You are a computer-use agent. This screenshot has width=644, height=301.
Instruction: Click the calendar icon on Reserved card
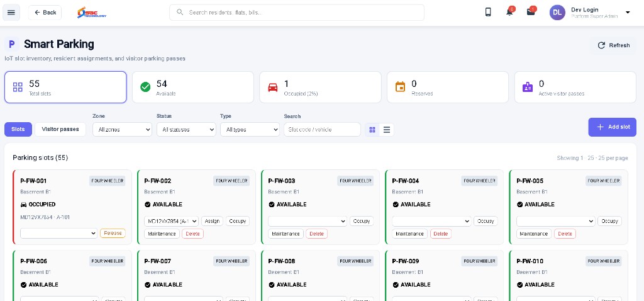[x=400, y=87]
